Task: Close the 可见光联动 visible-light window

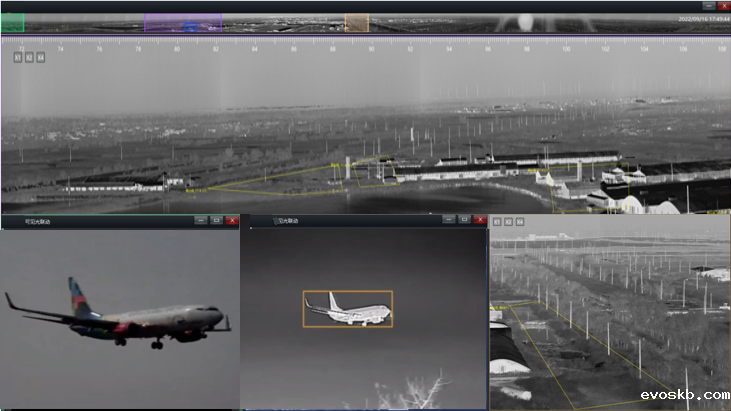Action: [x=232, y=220]
